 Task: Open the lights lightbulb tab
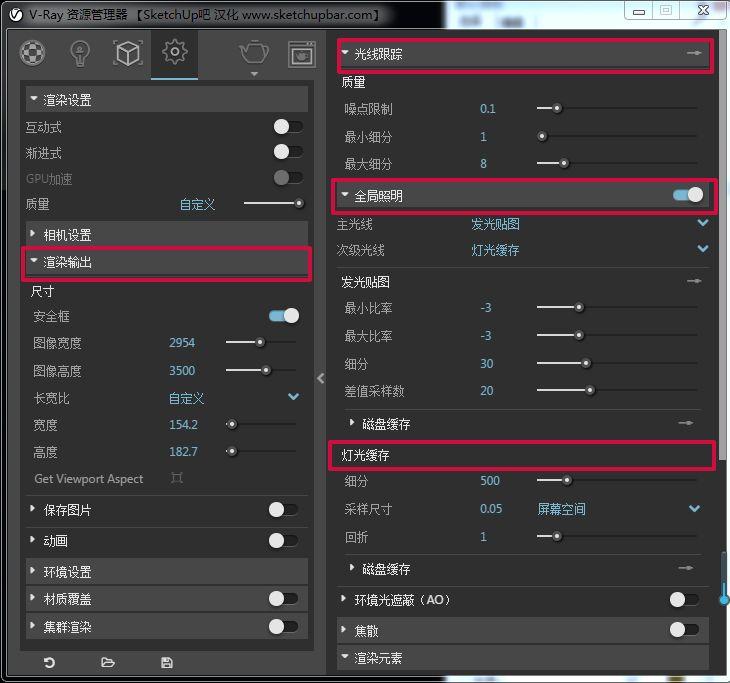coord(80,54)
